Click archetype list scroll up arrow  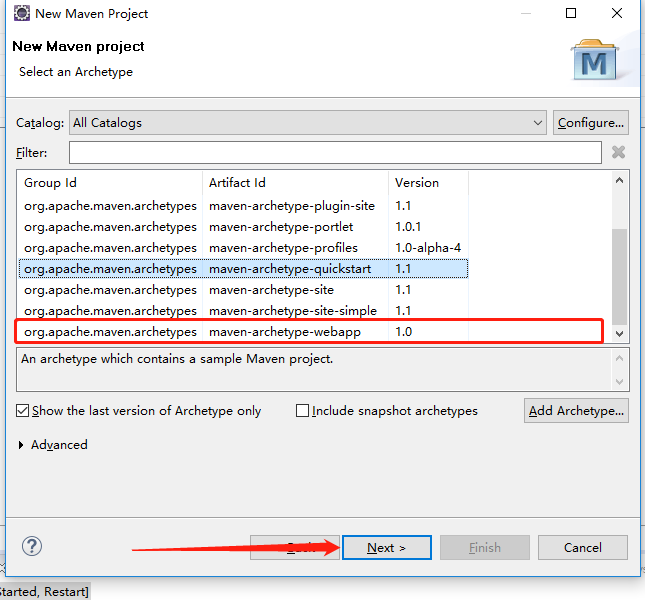pyautogui.click(x=619, y=181)
